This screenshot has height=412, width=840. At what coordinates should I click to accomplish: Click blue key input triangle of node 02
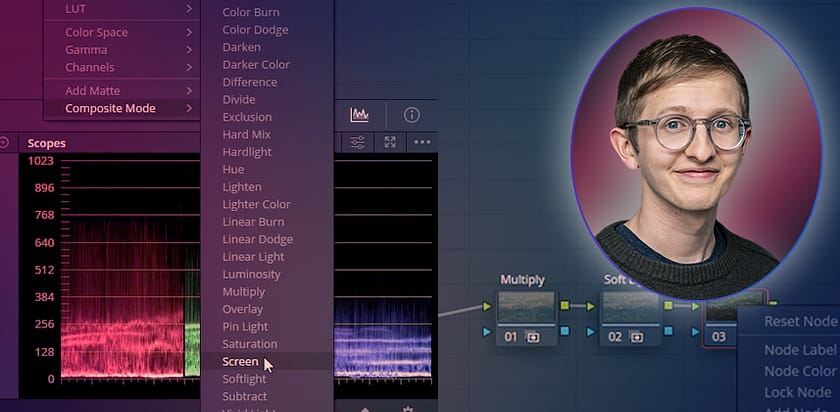pyautogui.click(x=590, y=332)
